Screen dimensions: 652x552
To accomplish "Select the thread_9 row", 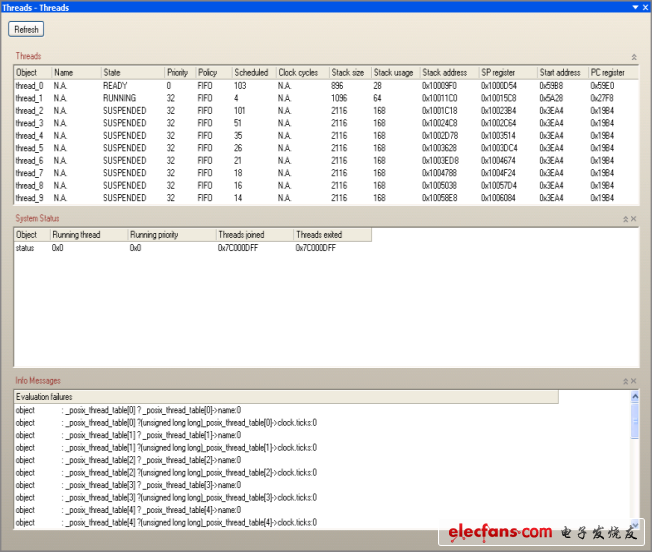I will tap(29, 198).
